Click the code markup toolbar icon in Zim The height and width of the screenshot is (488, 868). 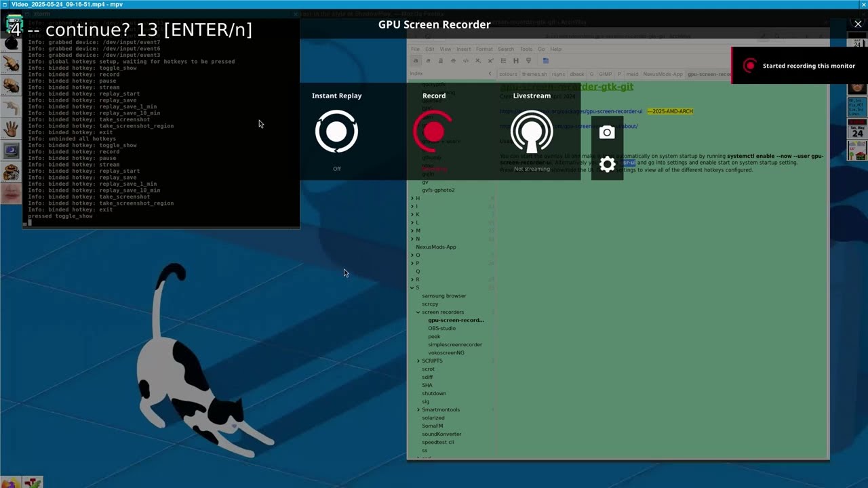pos(466,60)
